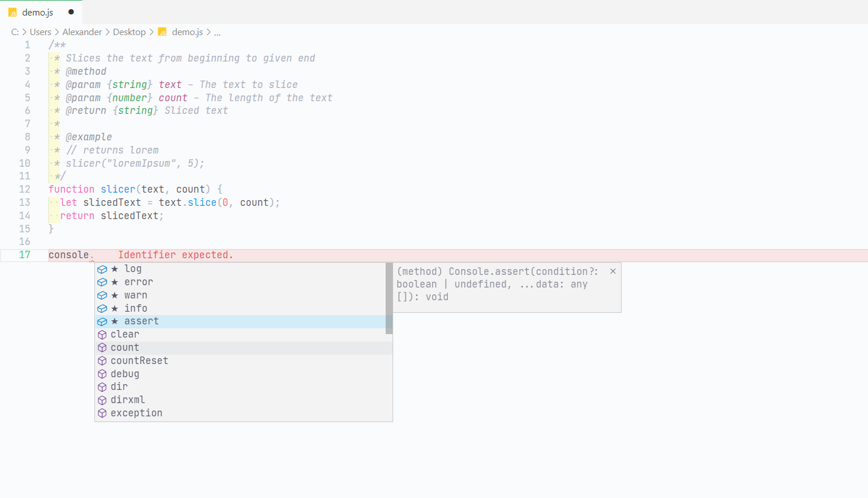The width and height of the screenshot is (868, 498).
Task: Open the Users breadcrumb segment
Action: tap(40, 32)
